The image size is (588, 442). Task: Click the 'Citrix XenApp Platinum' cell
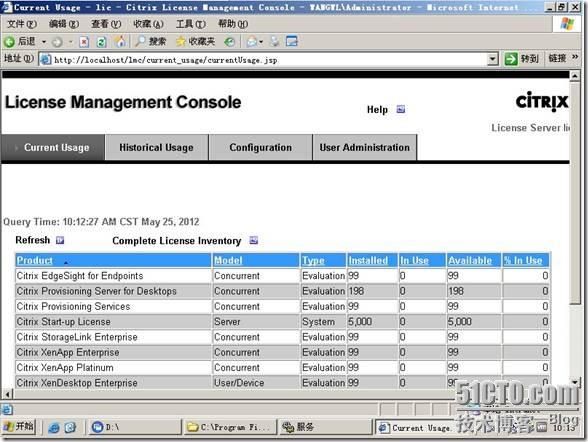click(113, 368)
